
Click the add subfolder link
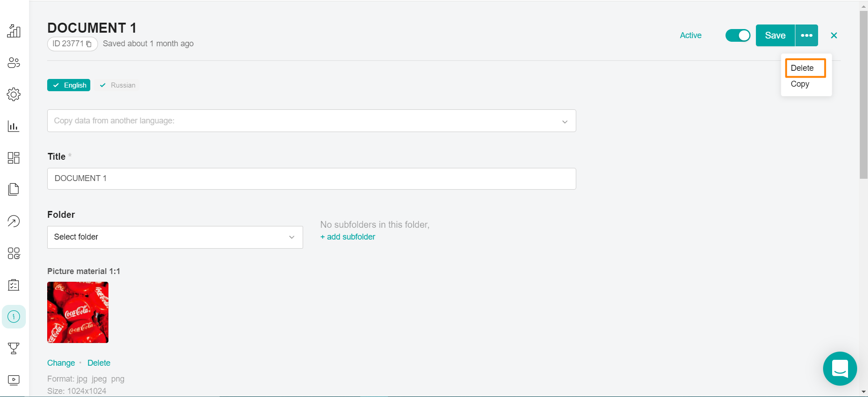click(348, 237)
